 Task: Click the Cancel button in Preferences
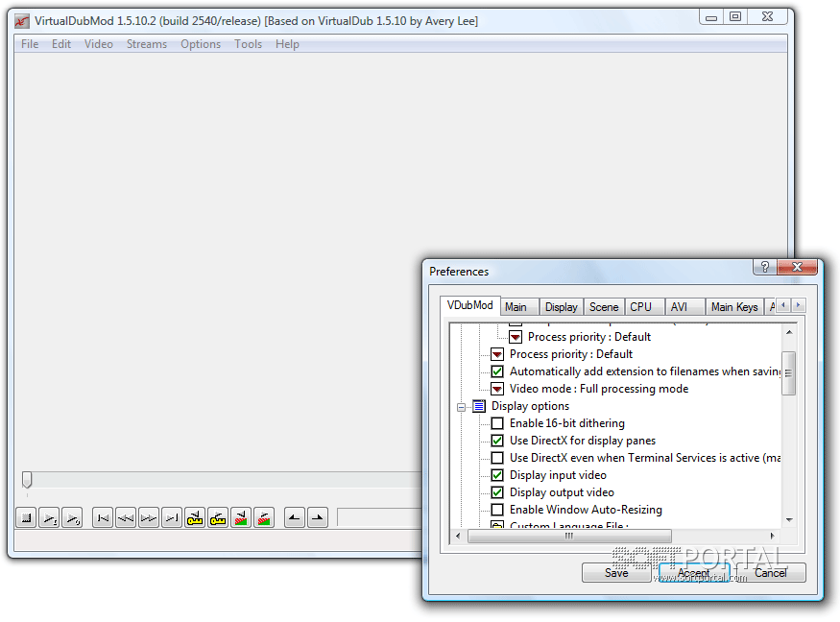[771, 573]
